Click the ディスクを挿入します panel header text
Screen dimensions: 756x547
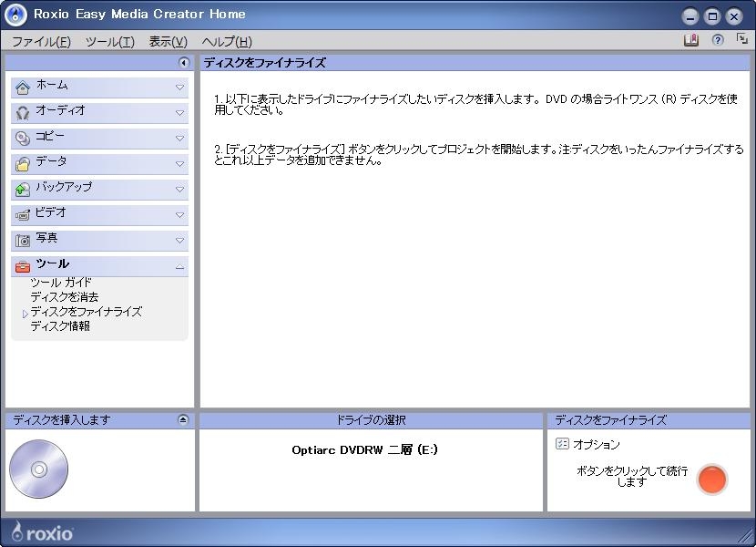click(62, 420)
